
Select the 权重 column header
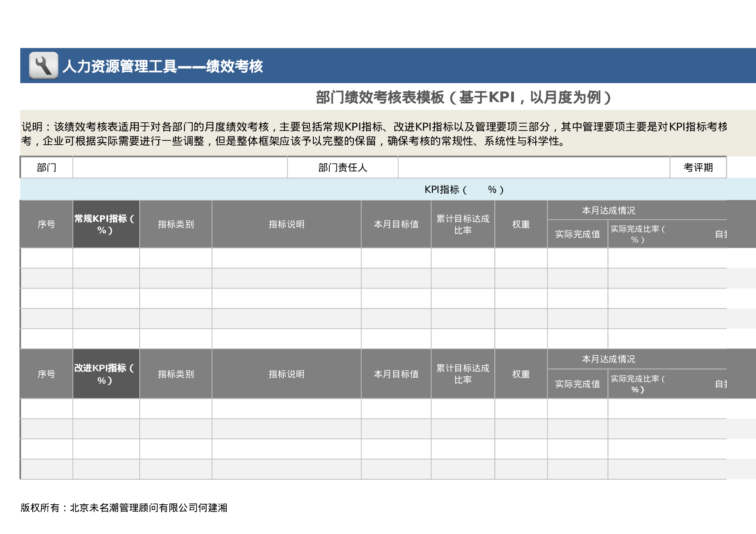[x=522, y=225]
